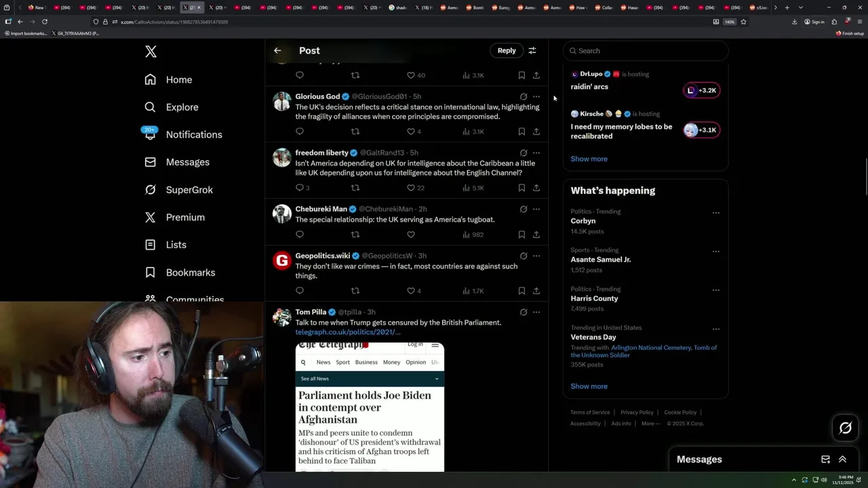Repost Chebureki Man's post
868x488 pixels.
click(355, 235)
